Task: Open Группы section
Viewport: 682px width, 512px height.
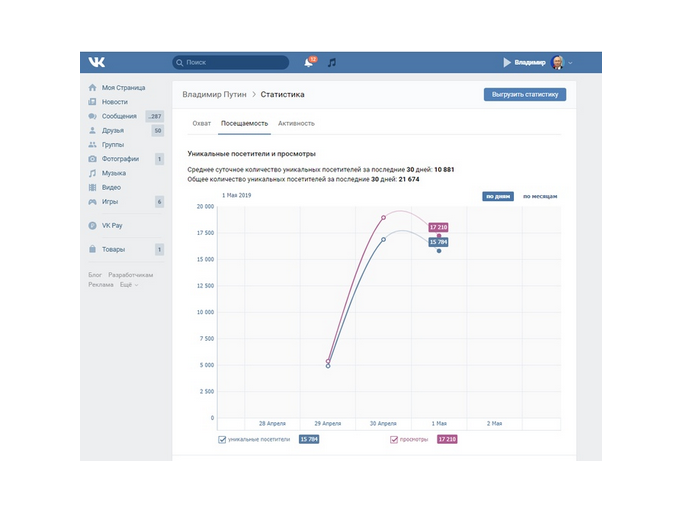Action: (x=113, y=144)
